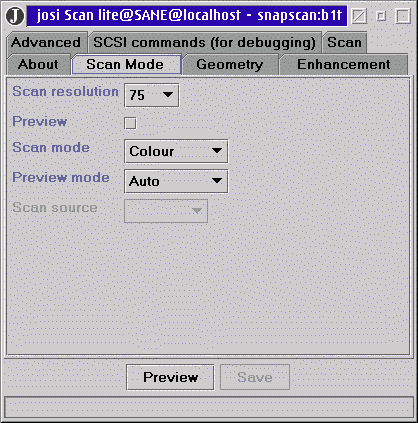Click the Preview button at bottom
The height and width of the screenshot is (423, 418).
click(170, 377)
